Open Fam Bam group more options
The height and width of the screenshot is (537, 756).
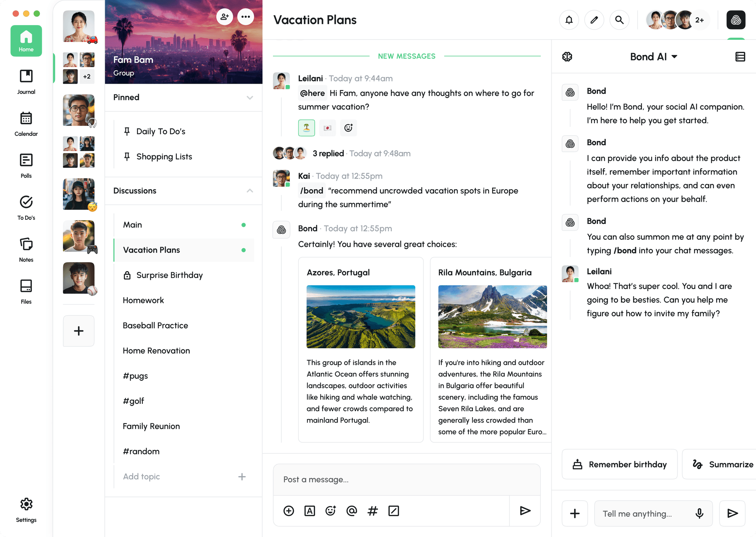coord(245,17)
